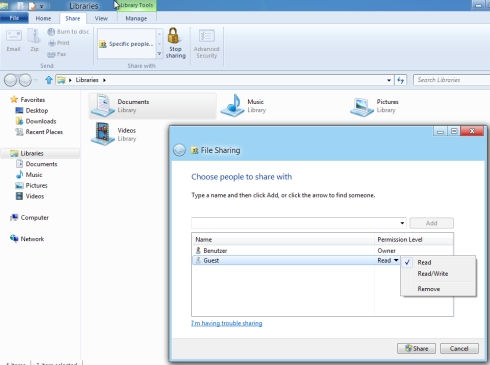The height and width of the screenshot is (365, 490).
Task: Select the Guest user row
Action: click(296, 260)
